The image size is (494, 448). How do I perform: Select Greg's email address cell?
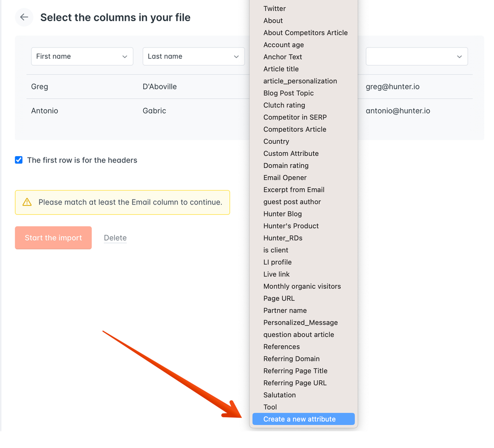point(393,86)
